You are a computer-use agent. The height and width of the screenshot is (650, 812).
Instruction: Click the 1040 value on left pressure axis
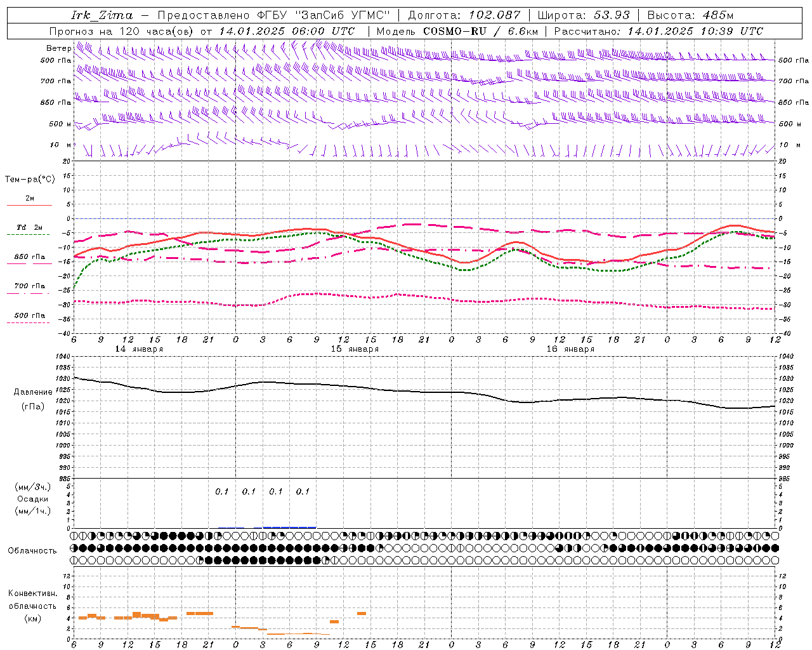click(63, 357)
